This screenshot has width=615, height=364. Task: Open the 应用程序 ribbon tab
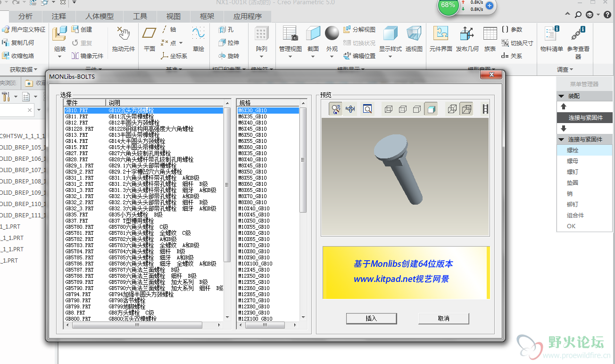click(248, 16)
